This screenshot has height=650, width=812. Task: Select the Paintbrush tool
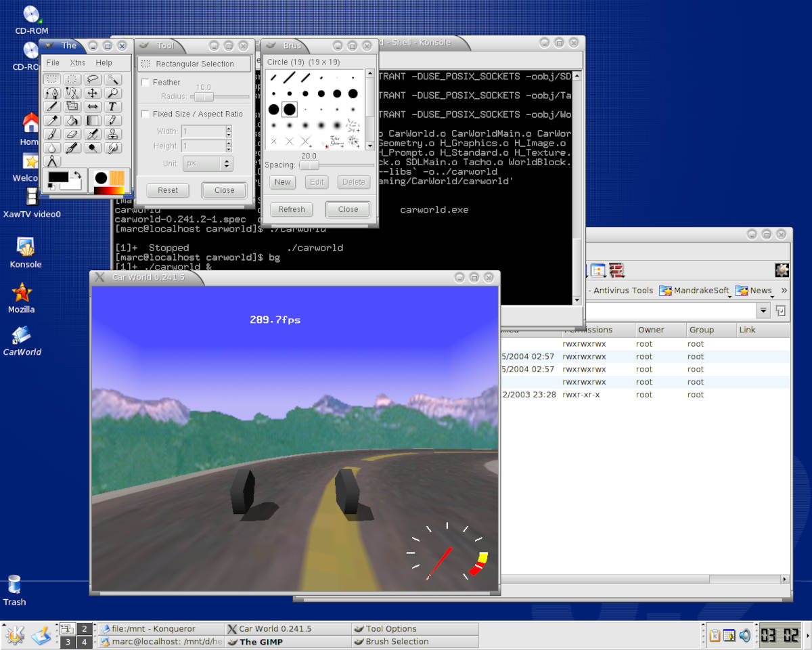pos(52,134)
